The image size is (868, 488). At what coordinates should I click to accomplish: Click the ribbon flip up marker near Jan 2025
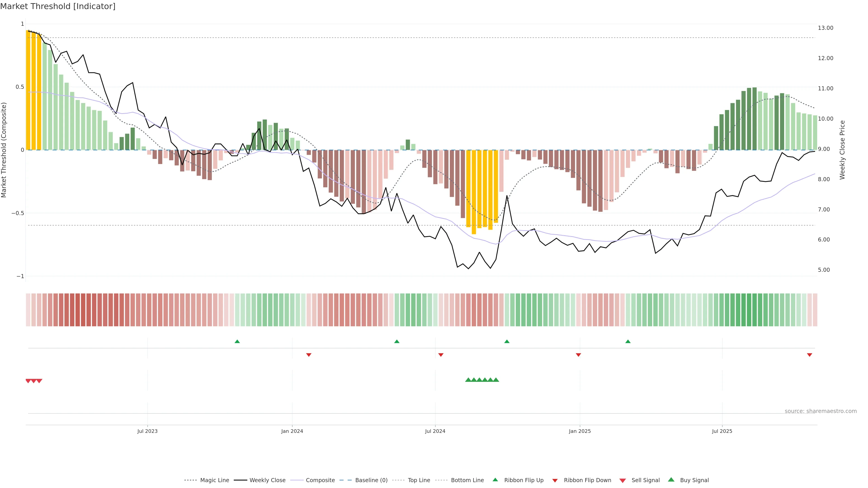[x=628, y=342]
